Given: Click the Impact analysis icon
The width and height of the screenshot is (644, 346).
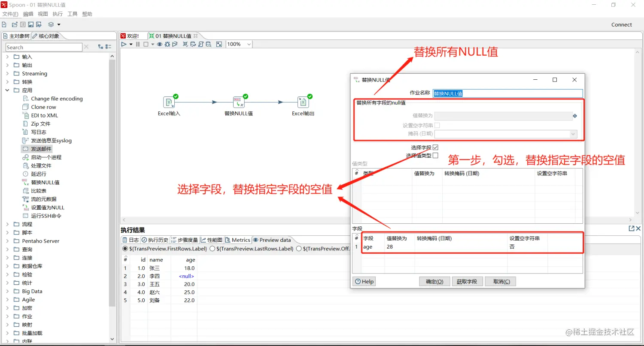Looking at the screenshot, I should 193,44.
